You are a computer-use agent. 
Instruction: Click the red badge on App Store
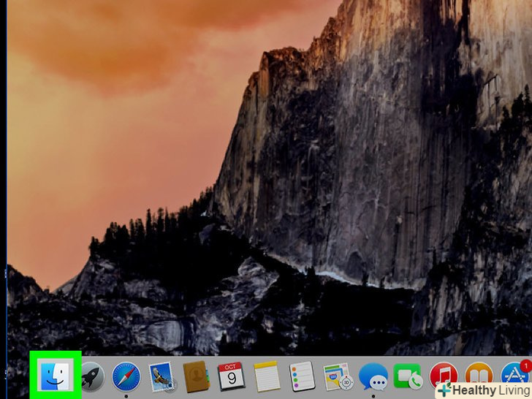(x=525, y=365)
